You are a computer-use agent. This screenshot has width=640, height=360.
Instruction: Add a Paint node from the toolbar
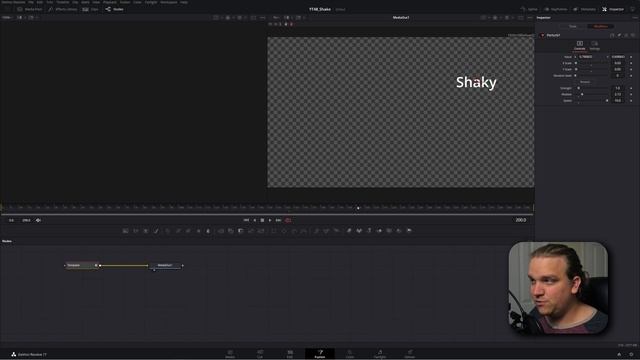coord(156,231)
